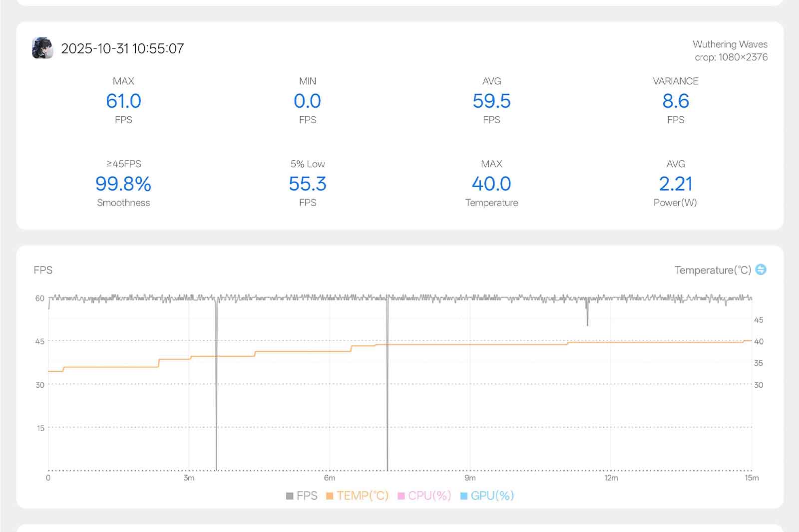This screenshot has width=799, height=532.
Task: Toggle the FPS series in legend
Action: [x=302, y=496]
